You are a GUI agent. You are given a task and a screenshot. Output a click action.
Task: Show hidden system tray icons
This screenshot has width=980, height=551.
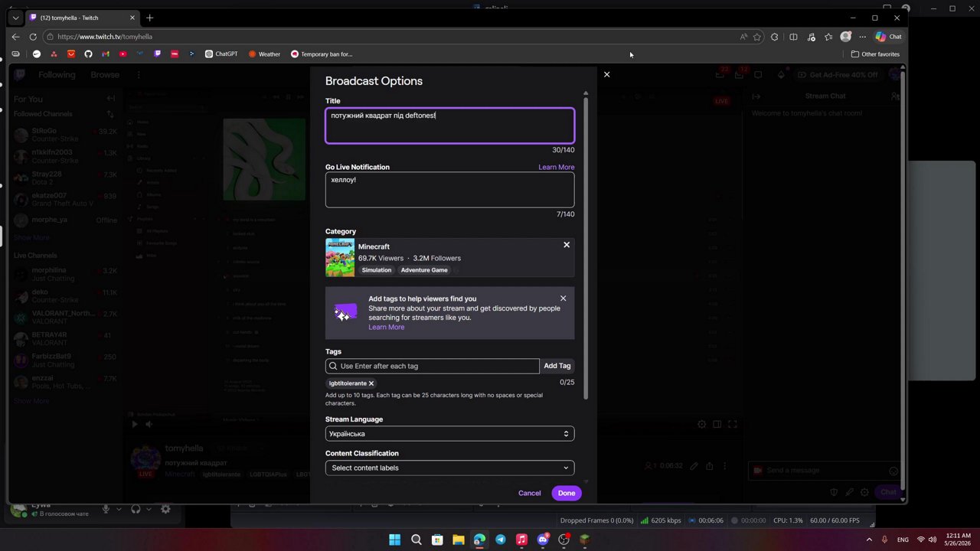(x=869, y=540)
